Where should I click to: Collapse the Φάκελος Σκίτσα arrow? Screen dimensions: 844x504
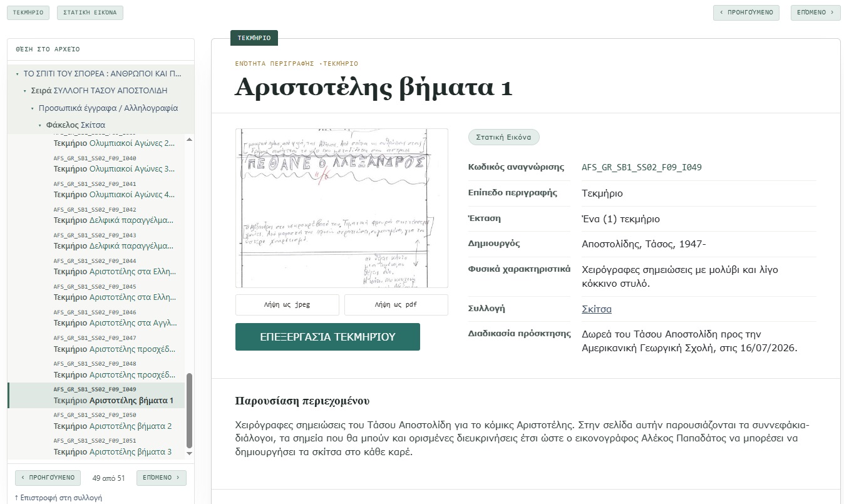pos(39,125)
